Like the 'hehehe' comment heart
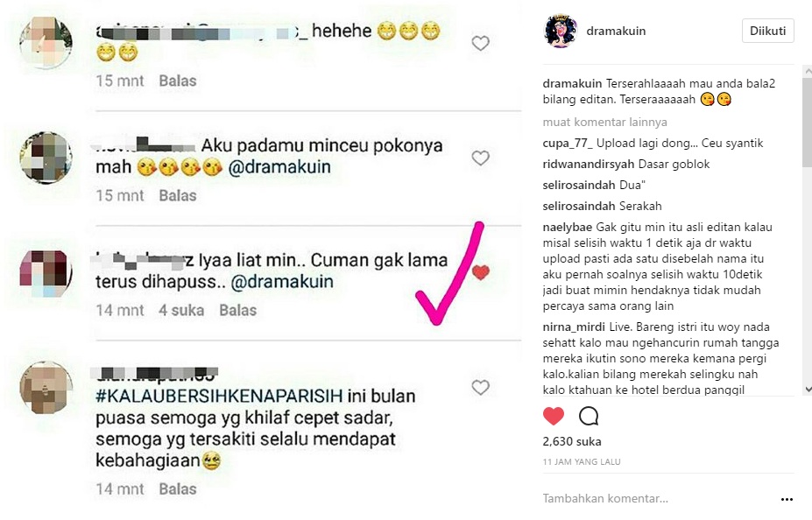 coord(481,43)
